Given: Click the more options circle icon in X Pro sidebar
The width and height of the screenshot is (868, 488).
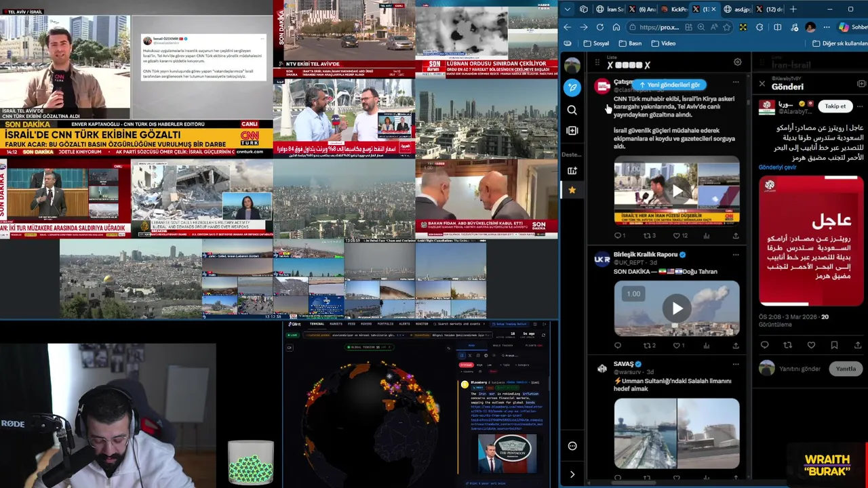Looking at the screenshot, I should 572,445.
